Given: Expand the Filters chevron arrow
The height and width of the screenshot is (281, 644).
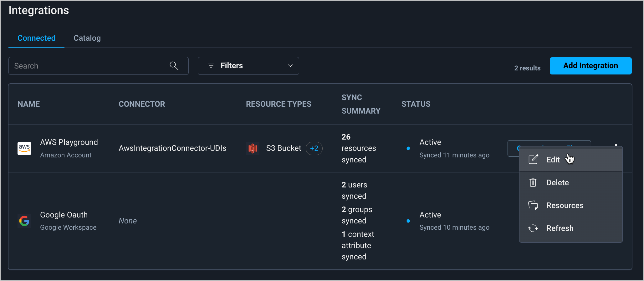Looking at the screenshot, I should pyautogui.click(x=290, y=66).
